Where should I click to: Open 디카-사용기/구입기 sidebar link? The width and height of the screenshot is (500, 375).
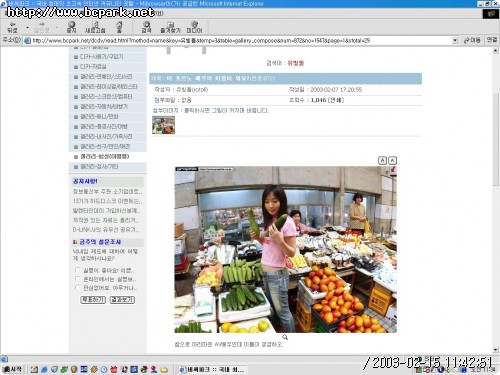tap(101, 57)
